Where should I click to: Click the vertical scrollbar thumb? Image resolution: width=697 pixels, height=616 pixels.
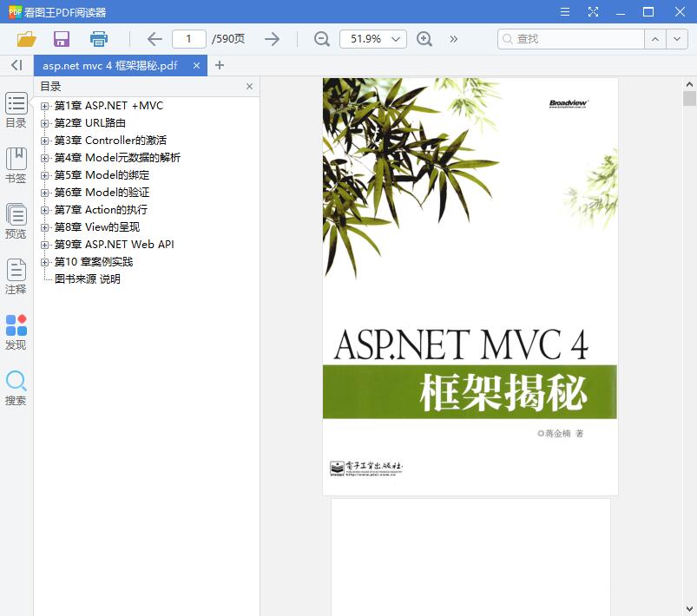point(689,98)
